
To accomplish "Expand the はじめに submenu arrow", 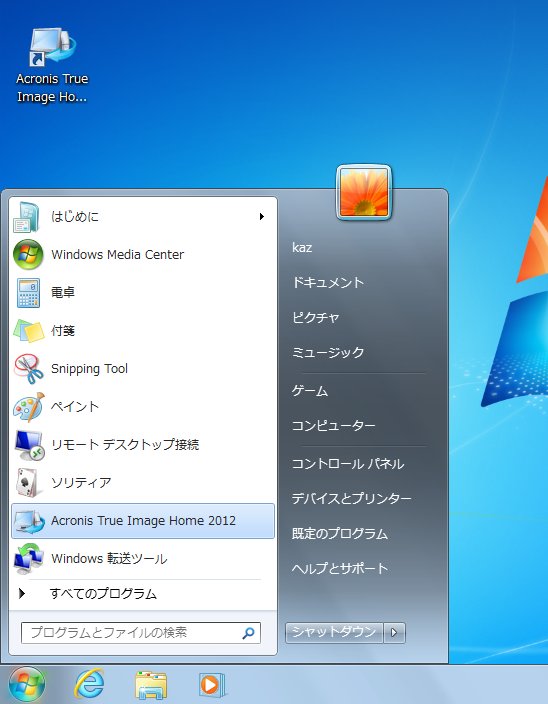I will (262, 216).
